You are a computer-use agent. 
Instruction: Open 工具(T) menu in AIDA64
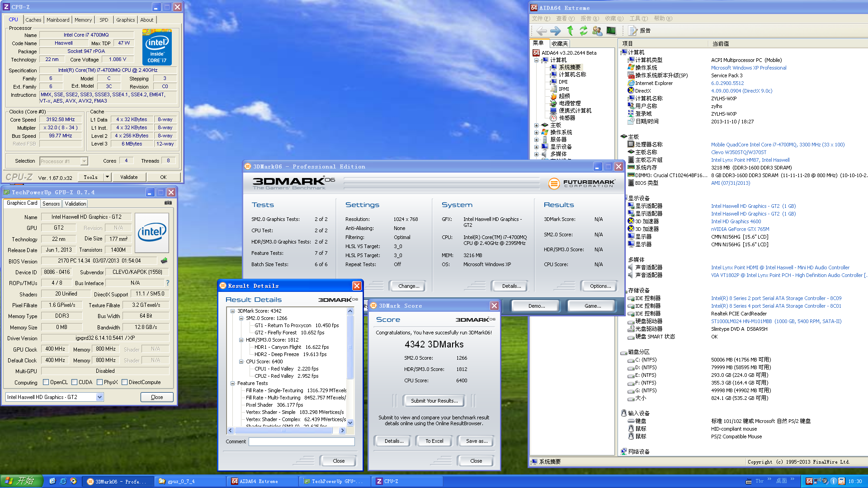tap(638, 19)
